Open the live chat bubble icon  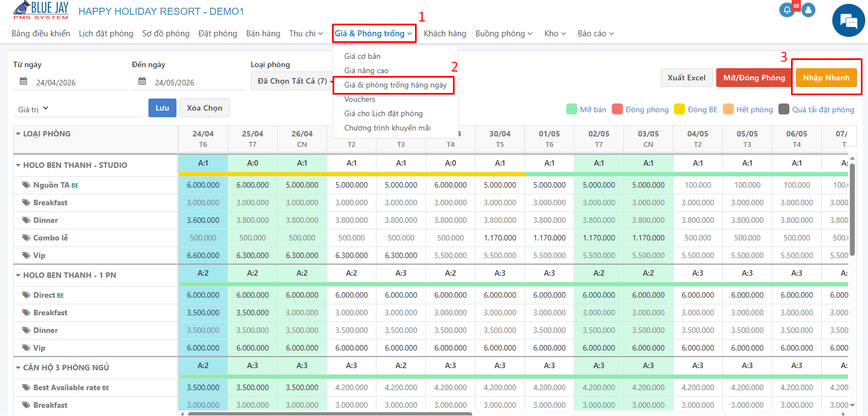click(x=849, y=21)
